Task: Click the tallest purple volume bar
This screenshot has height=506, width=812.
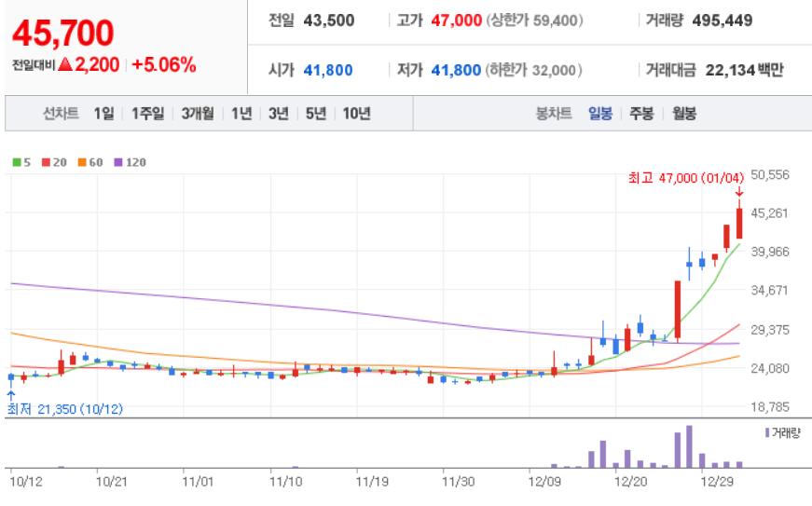Action: (689, 446)
